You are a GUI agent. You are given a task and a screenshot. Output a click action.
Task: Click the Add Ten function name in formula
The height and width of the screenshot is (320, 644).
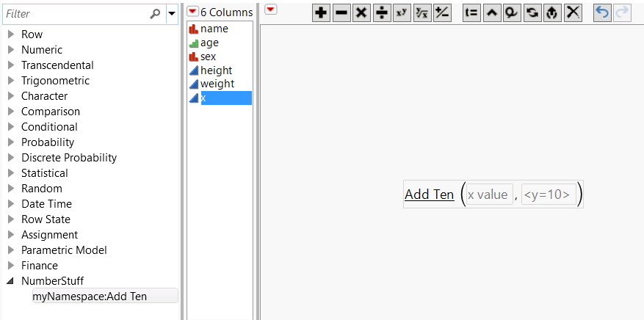pos(429,194)
